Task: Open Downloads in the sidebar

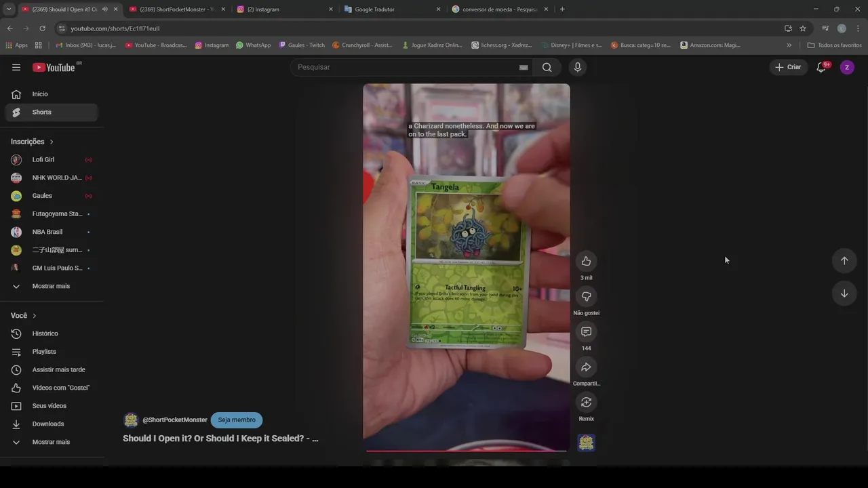Action: point(52,424)
